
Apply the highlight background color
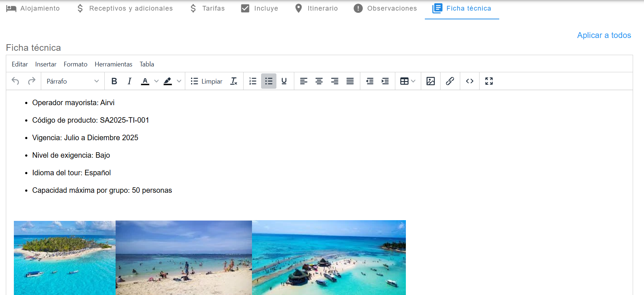click(x=168, y=81)
